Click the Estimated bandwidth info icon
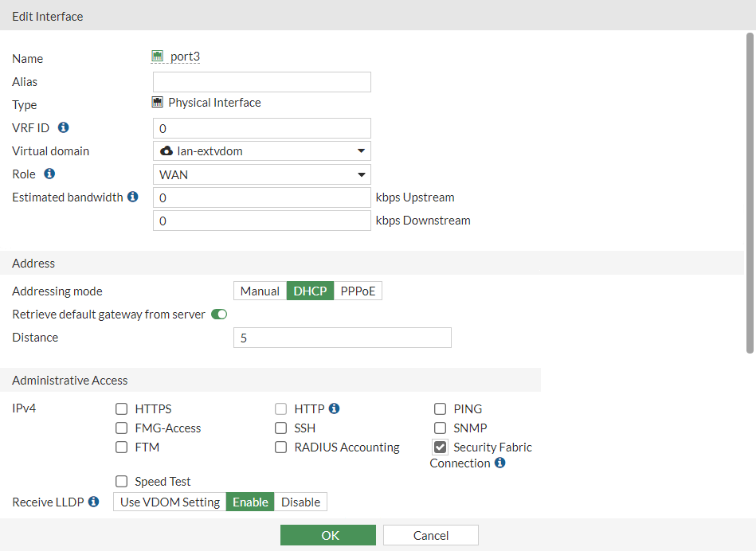 pos(133,197)
